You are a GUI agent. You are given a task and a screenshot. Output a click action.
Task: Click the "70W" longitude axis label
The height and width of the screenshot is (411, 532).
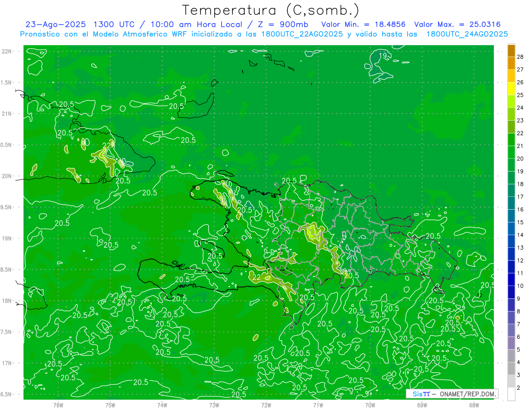[x=370, y=405]
